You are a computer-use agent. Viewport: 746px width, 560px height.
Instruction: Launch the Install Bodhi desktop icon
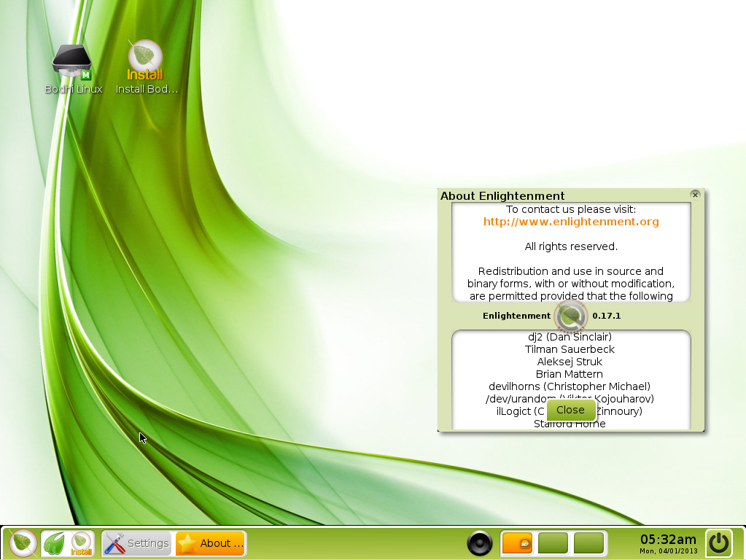(x=144, y=58)
